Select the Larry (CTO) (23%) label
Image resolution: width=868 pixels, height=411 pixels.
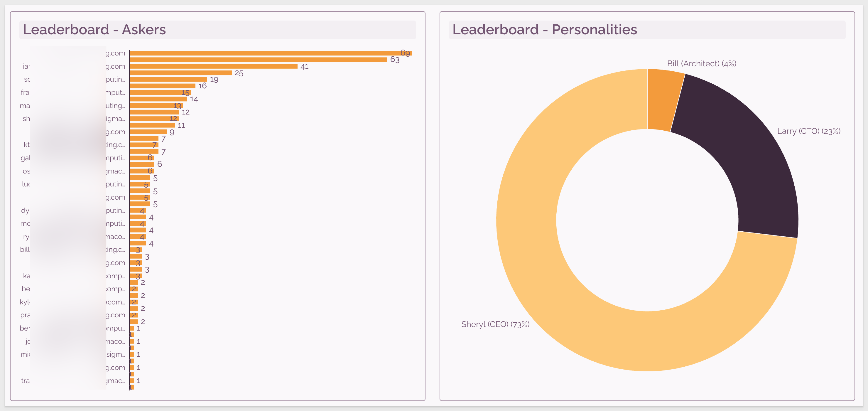pos(809,131)
